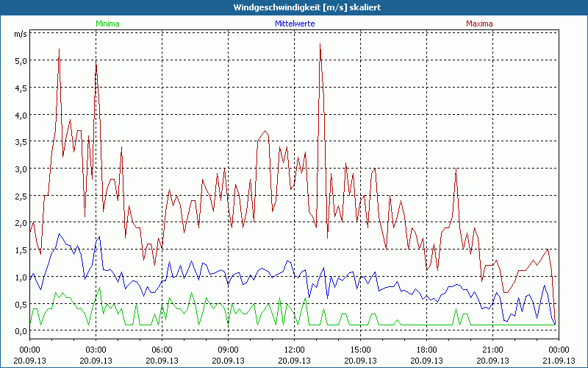Select the 15:00 time axis label
Viewport: 588px width, 368px height.
click(360, 349)
